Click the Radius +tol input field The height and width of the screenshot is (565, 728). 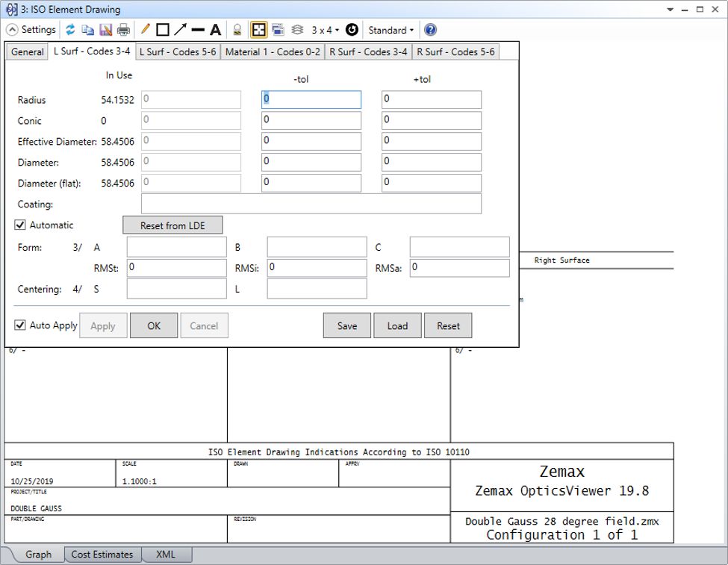pyautogui.click(x=431, y=99)
